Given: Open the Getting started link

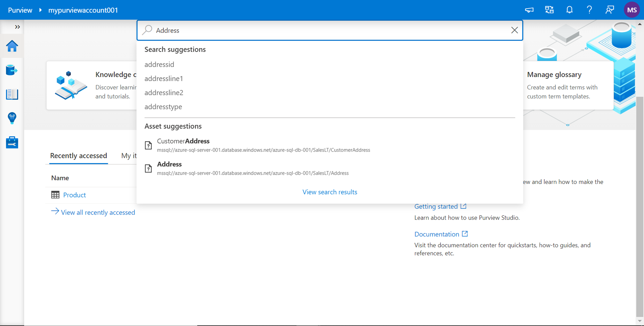Looking at the screenshot, I should tap(440, 206).
